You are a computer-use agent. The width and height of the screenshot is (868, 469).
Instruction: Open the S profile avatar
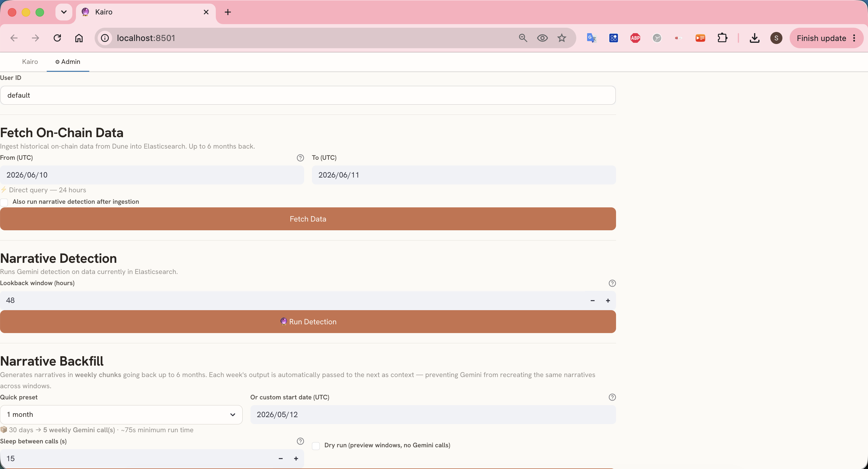tap(776, 38)
